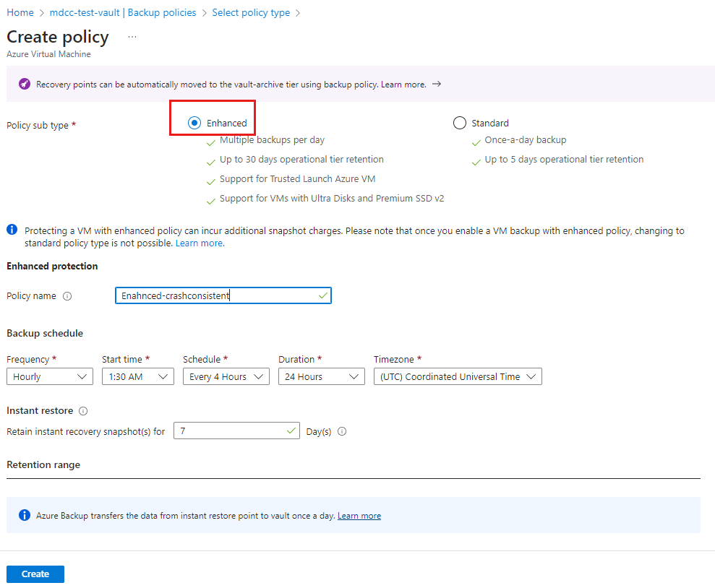
Task: Go to Home breadcrumb
Action: point(20,13)
